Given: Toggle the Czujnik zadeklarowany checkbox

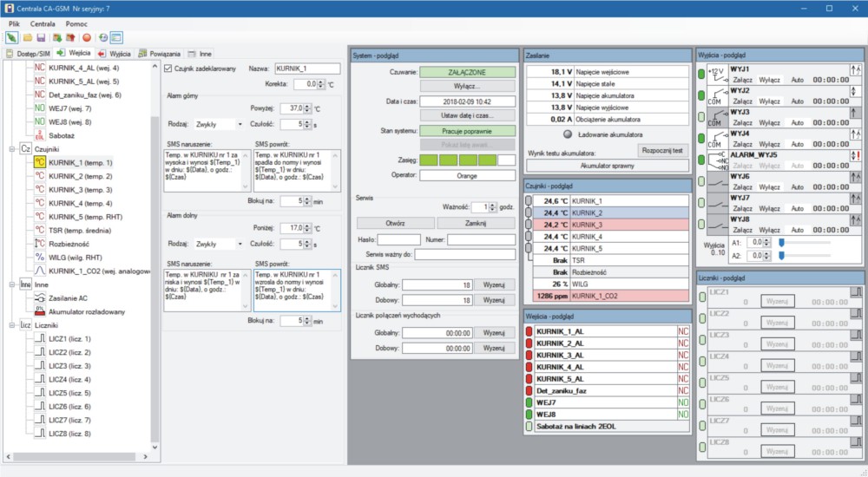Looking at the screenshot, I should click(168, 68).
